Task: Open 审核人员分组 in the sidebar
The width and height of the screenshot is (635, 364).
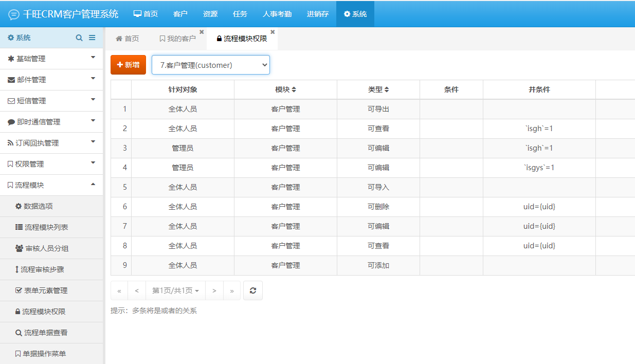Action: point(51,248)
